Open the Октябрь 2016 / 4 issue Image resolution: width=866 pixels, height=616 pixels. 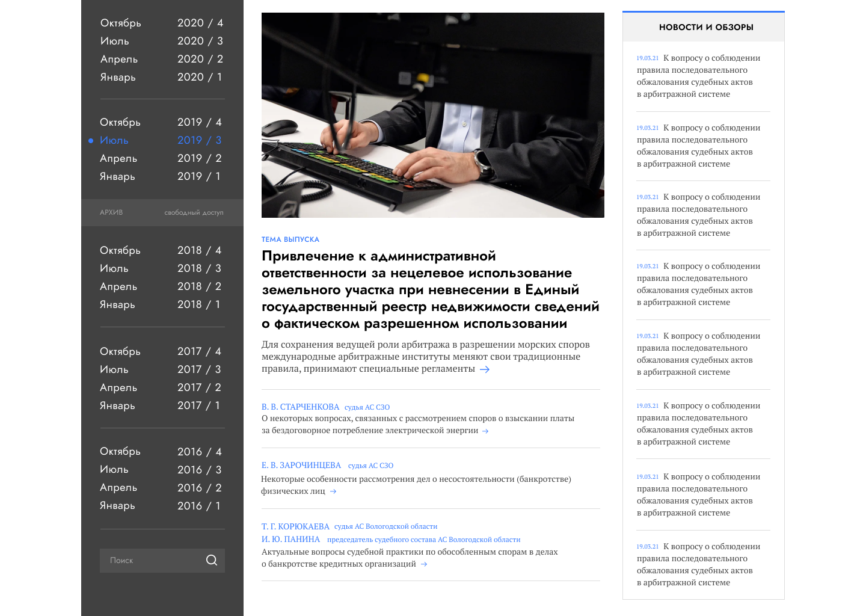click(x=161, y=451)
